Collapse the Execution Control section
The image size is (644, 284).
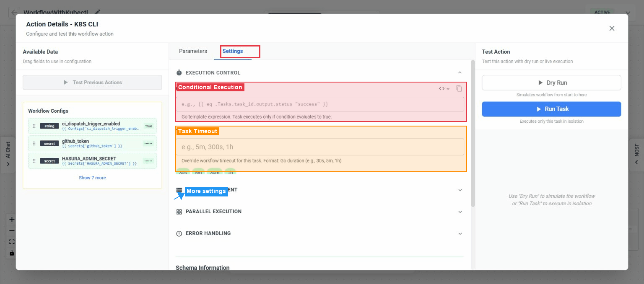click(460, 72)
